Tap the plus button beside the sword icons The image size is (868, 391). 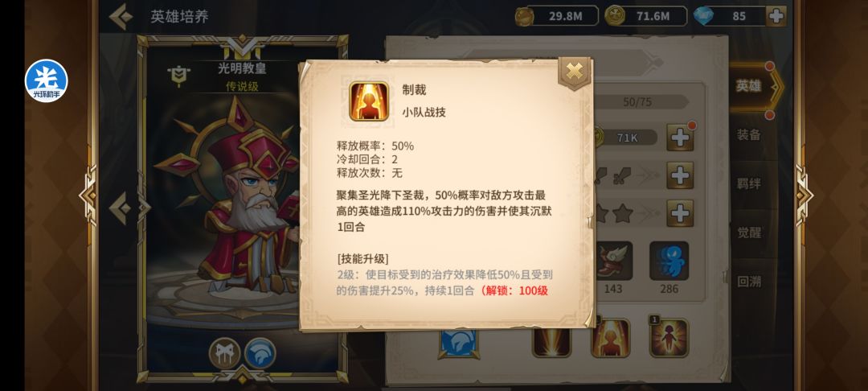(680, 175)
